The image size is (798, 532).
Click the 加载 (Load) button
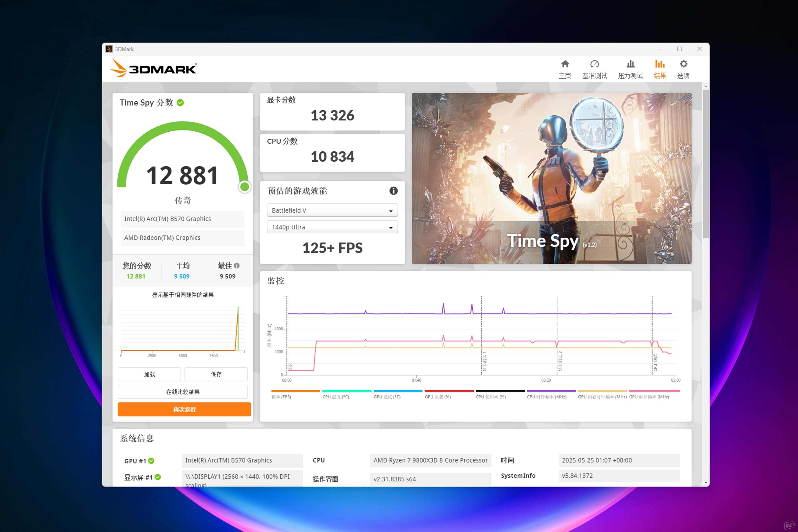(x=149, y=374)
